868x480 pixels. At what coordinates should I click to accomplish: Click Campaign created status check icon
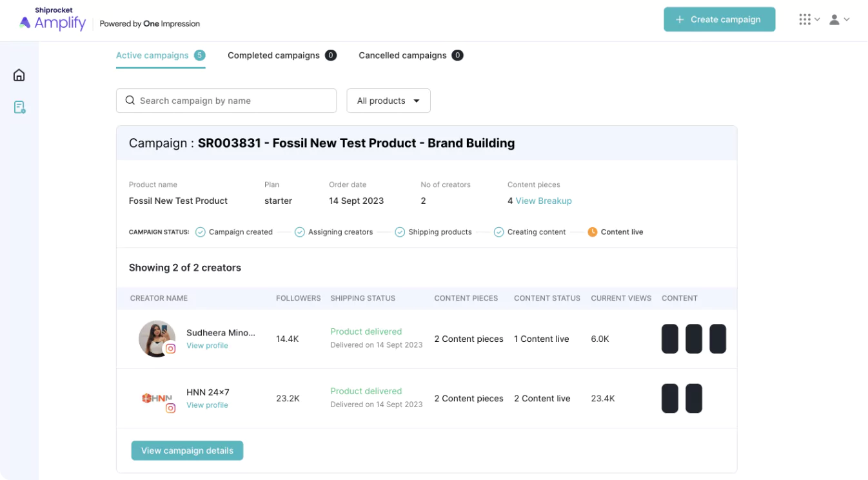[201, 232]
